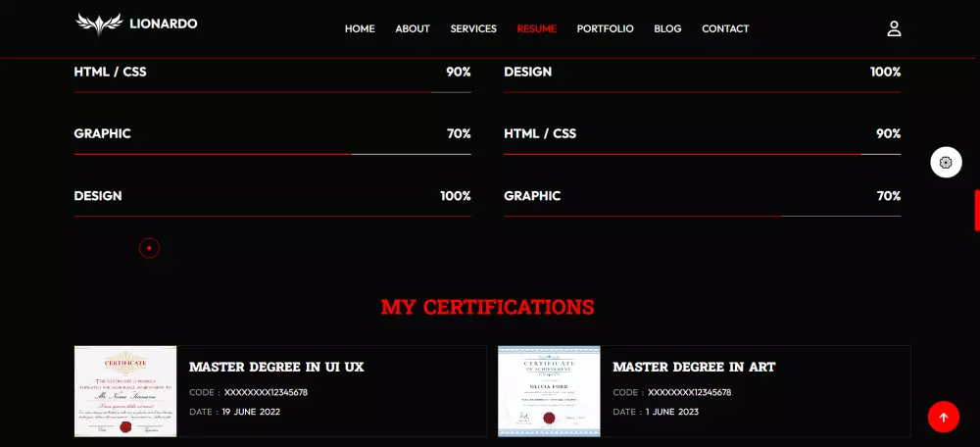
Task: Click the right column Design 100% progress bar
Action: (703, 92)
